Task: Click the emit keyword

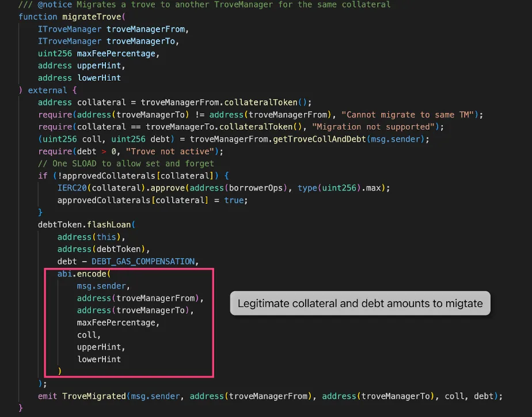Action: (x=47, y=396)
